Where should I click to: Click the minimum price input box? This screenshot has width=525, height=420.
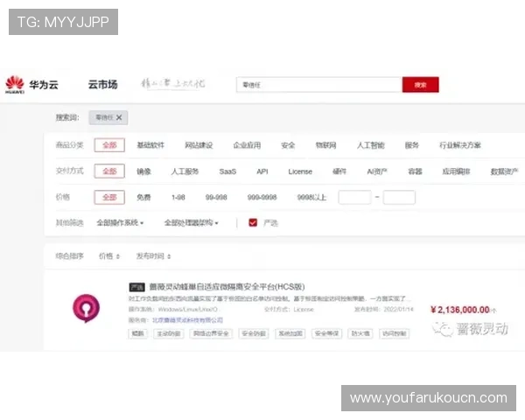tap(354, 197)
